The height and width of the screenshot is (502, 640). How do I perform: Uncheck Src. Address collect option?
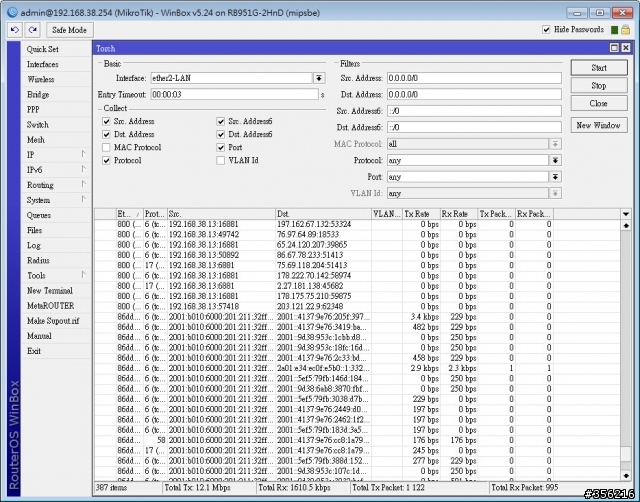(107, 121)
